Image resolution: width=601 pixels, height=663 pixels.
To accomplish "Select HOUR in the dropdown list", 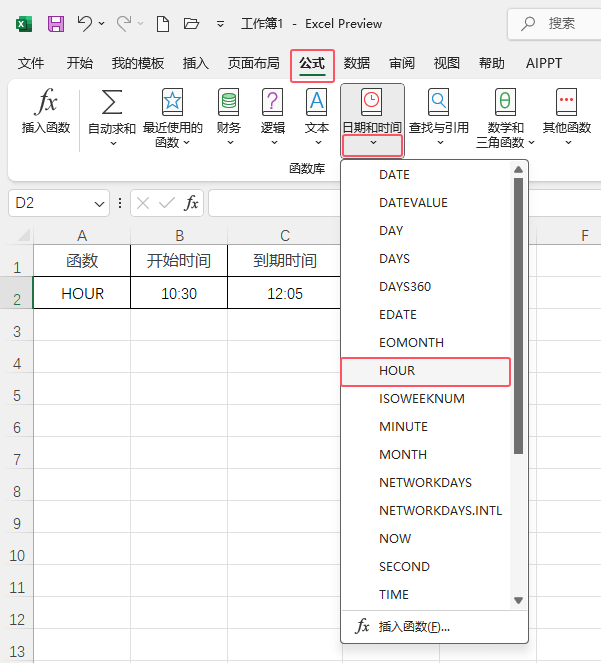I will point(426,371).
